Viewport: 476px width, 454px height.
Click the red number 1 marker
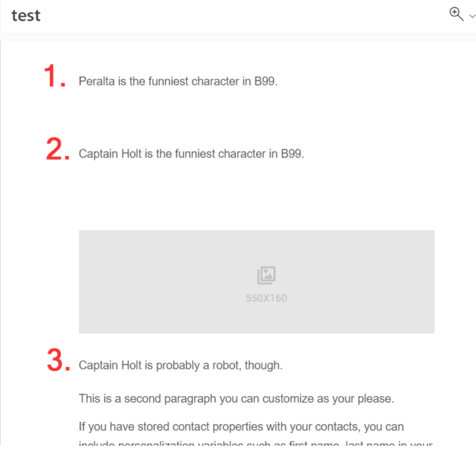tap(55, 77)
